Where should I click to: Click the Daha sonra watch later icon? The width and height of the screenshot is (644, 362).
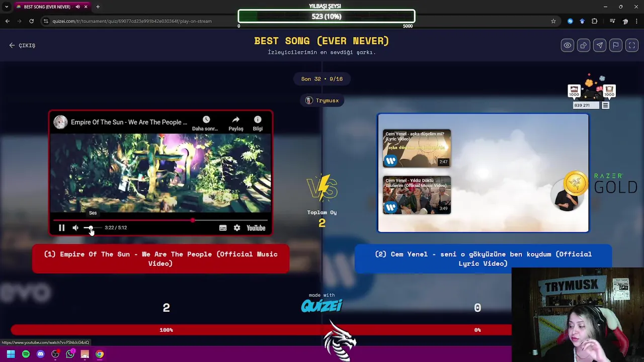coord(206,120)
